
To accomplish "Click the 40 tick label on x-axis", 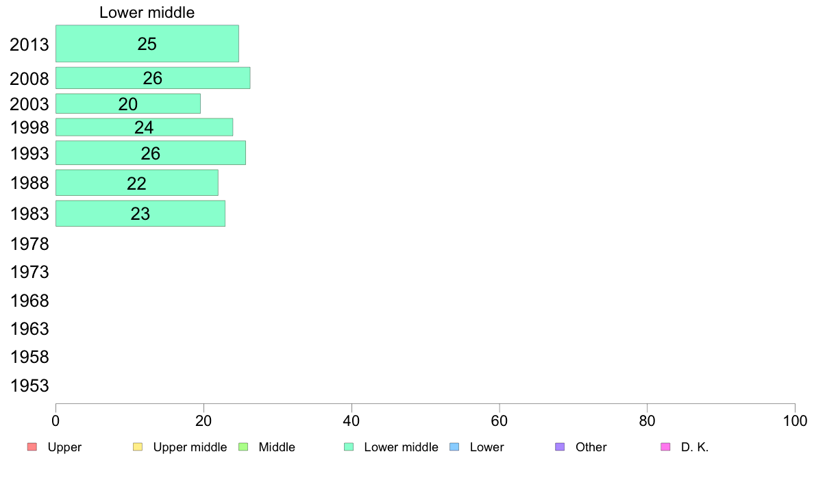I will click(x=351, y=421).
